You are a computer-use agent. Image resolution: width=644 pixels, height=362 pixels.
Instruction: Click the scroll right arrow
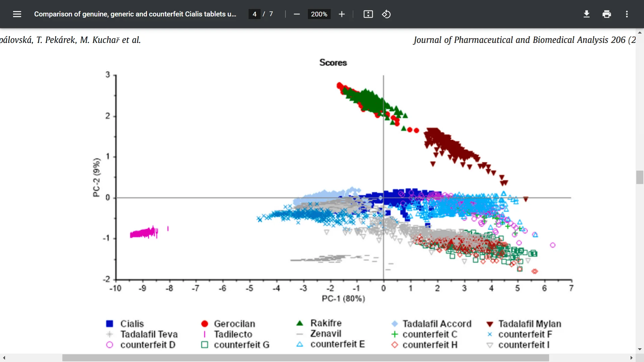[631, 358]
